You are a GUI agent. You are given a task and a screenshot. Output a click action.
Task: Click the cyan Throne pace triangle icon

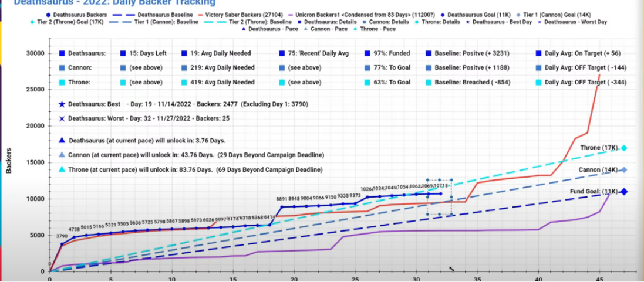(62, 170)
